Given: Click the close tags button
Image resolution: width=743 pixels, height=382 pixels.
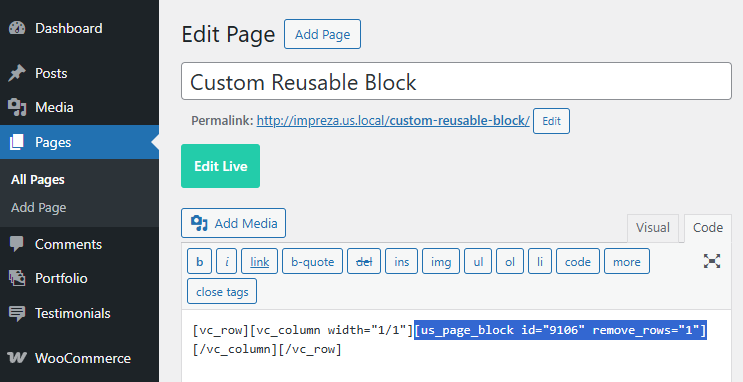Looking at the screenshot, I should tap(222, 291).
